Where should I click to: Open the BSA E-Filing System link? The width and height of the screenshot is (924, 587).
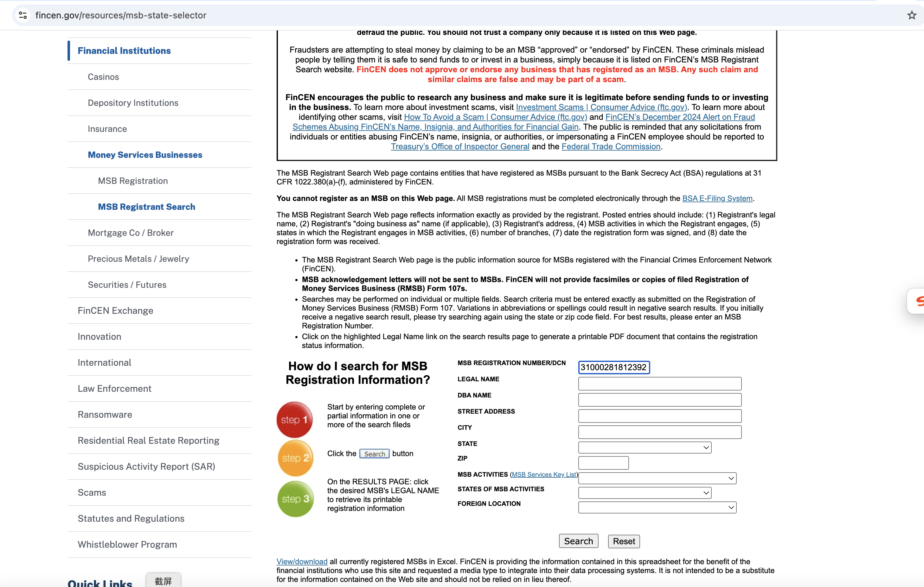click(x=717, y=198)
